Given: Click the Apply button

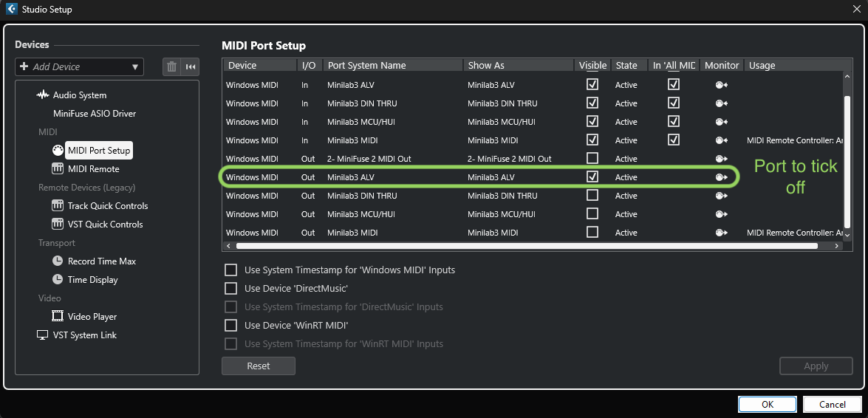Looking at the screenshot, I should 816,366.
